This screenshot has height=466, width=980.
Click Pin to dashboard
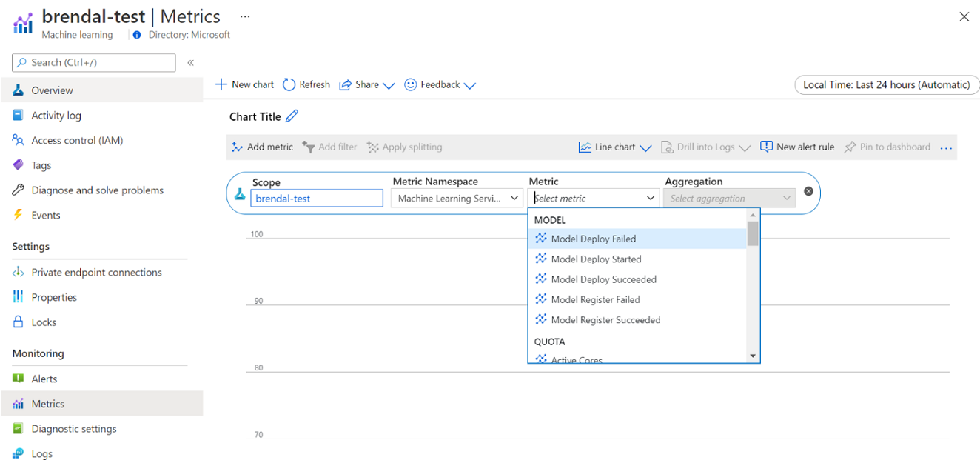coord(887,147)
